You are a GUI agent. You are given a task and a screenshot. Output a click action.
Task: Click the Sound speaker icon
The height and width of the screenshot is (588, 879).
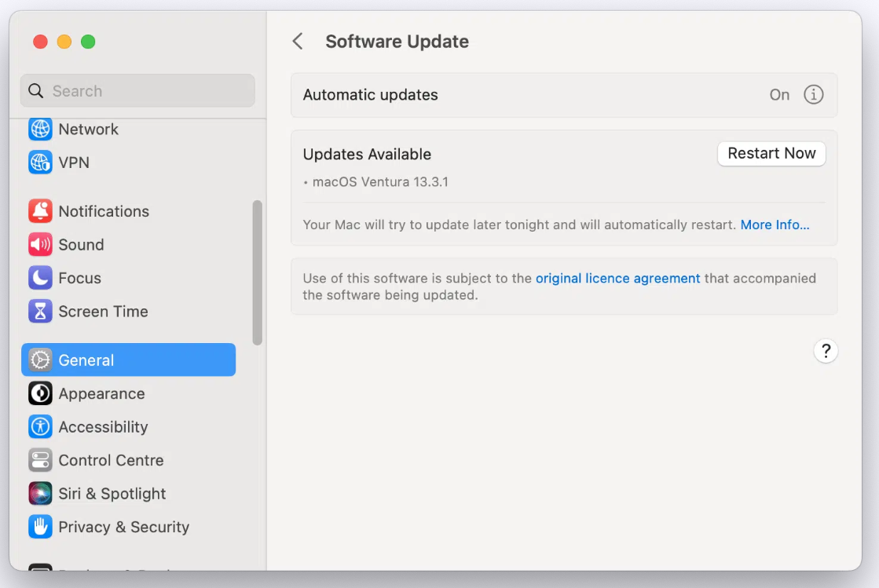pos(40,245)
